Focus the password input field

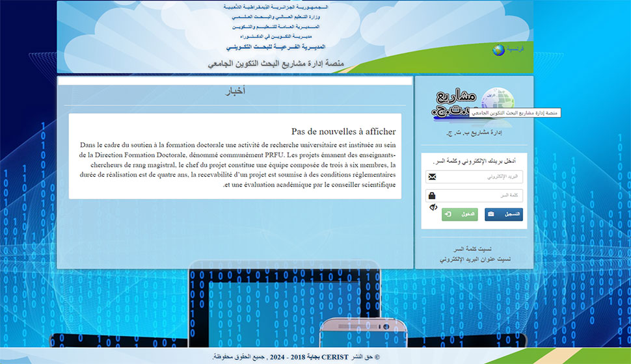click(474, 196)
